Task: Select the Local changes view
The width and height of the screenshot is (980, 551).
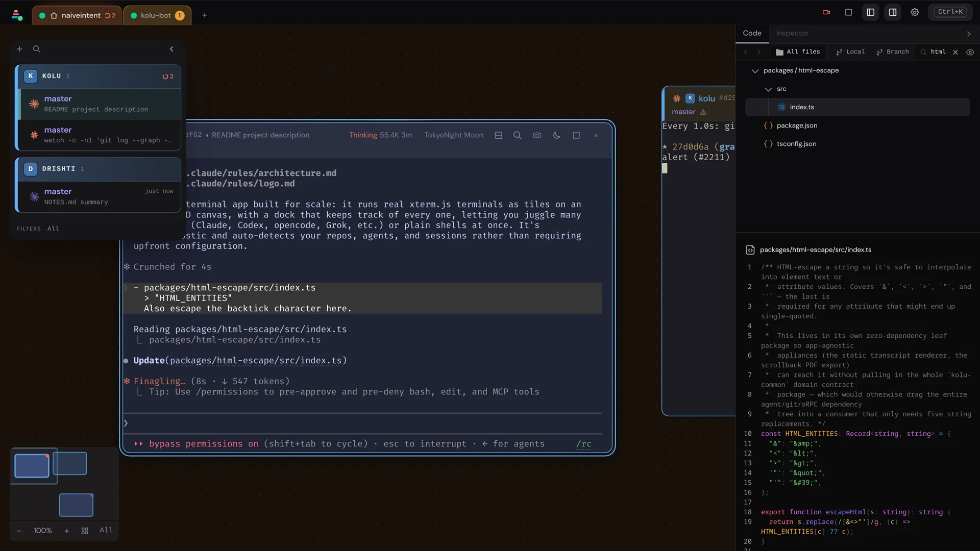Action: 850,52
